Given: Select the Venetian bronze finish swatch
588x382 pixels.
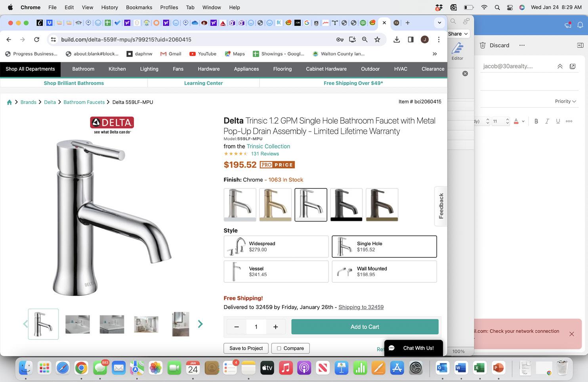Looking at the screenshot, I should [x=382, y=204].
